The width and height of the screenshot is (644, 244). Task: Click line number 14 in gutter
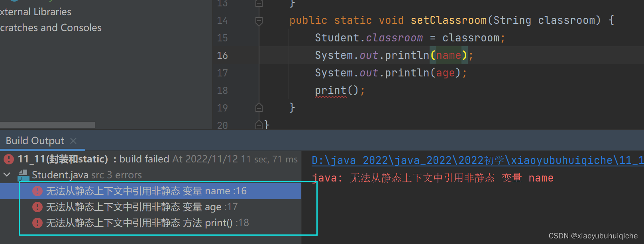pos(222,20)
